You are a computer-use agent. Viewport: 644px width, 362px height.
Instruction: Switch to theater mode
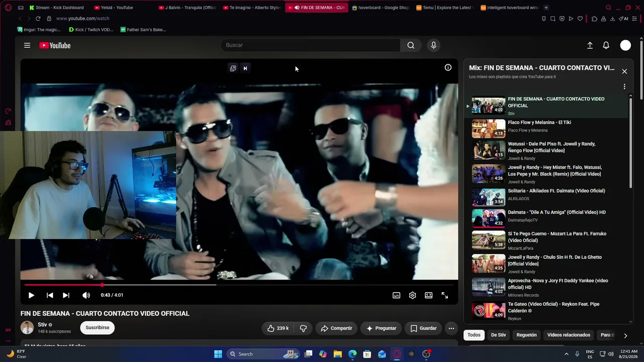pos(429,295)
